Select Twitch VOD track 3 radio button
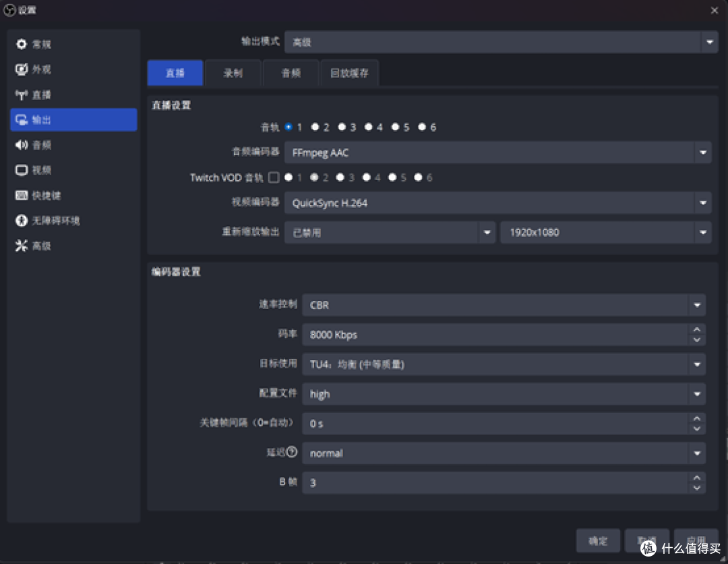This screenshot has width=728, height=564. [x=340, y=177]
